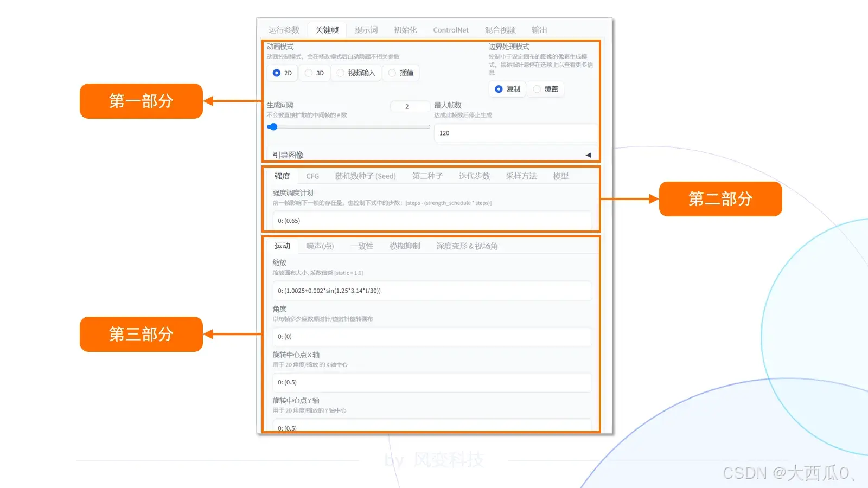This screenshot has height=488, width=868.
Task: Click the 旋转中心点 X 轴 input field
Action: 432,382
